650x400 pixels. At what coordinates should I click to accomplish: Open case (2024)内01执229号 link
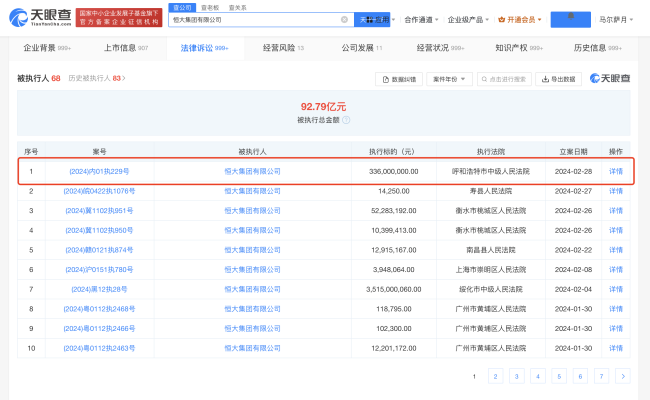(x=99, y=171)
